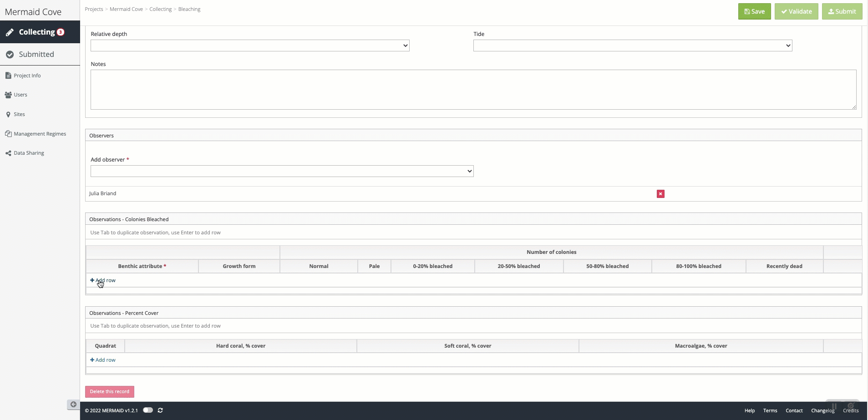Click the checkmark icon beside Submitted
Image resolution: width=868 pixels, height=420 pixels.
10,55
